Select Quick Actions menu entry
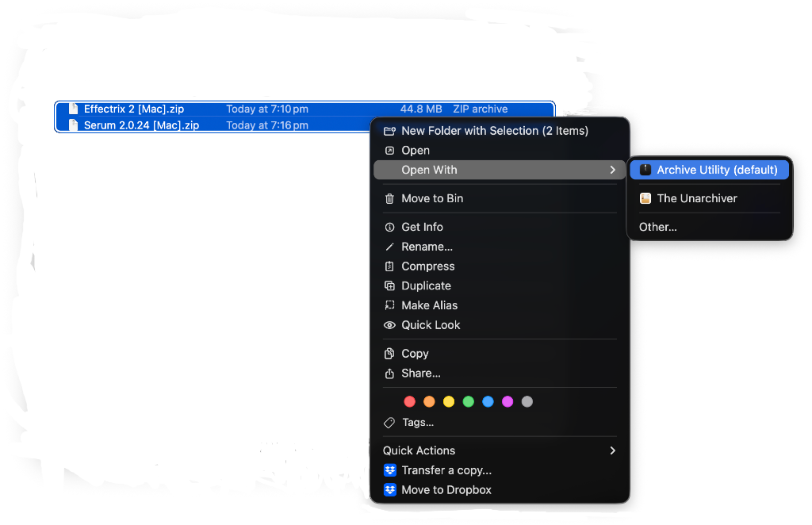Viewport: 812px width, 525px height. click(x=500, y=450)
